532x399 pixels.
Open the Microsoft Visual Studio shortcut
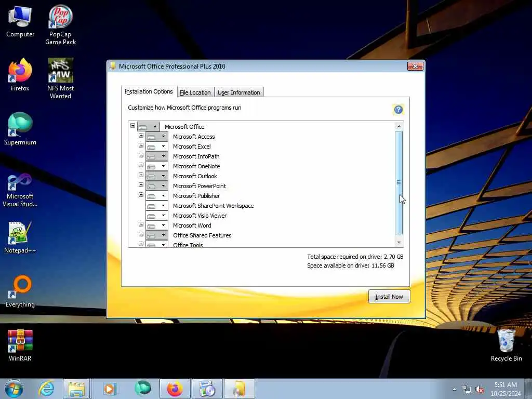[20, 190]
